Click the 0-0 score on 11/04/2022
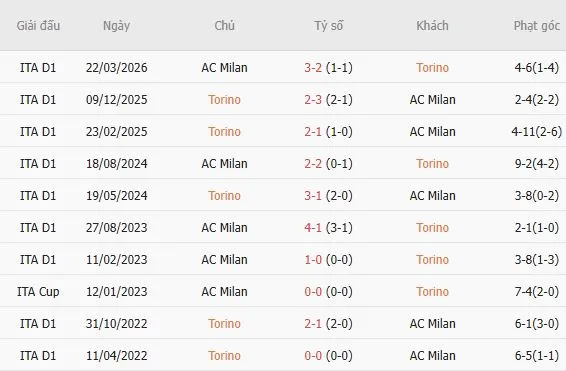Screen dimensions: 566x371 click(x=313, y=356)
